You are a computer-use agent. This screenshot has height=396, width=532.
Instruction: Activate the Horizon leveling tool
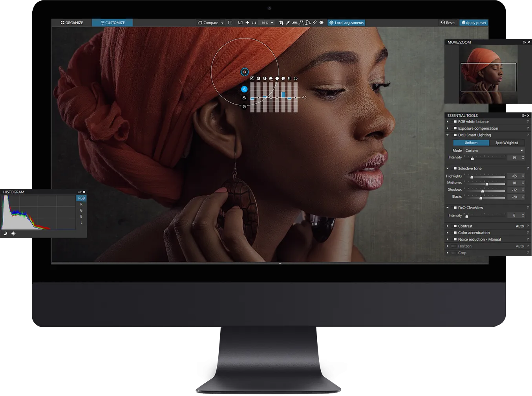click(294, 23)
